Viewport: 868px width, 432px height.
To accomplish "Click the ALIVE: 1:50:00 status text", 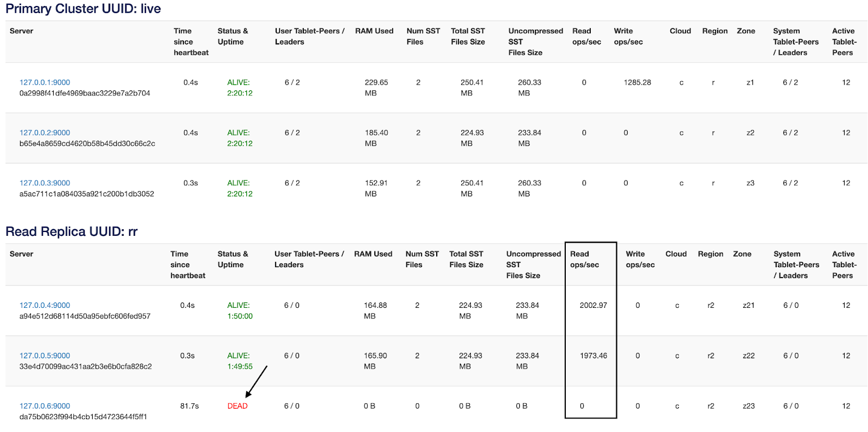I will (x=239, y=311).
